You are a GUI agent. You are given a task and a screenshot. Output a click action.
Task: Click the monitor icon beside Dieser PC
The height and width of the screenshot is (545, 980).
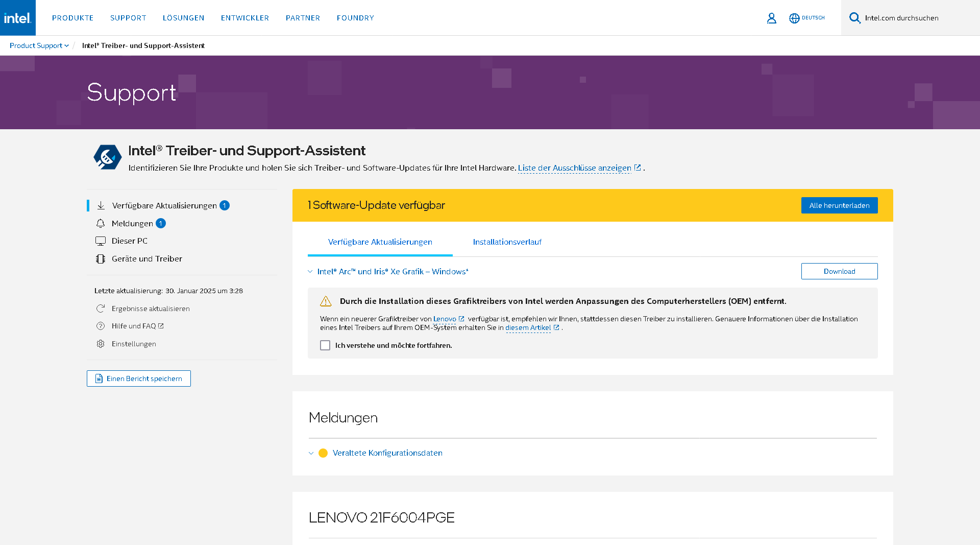(x=101, y=241)
